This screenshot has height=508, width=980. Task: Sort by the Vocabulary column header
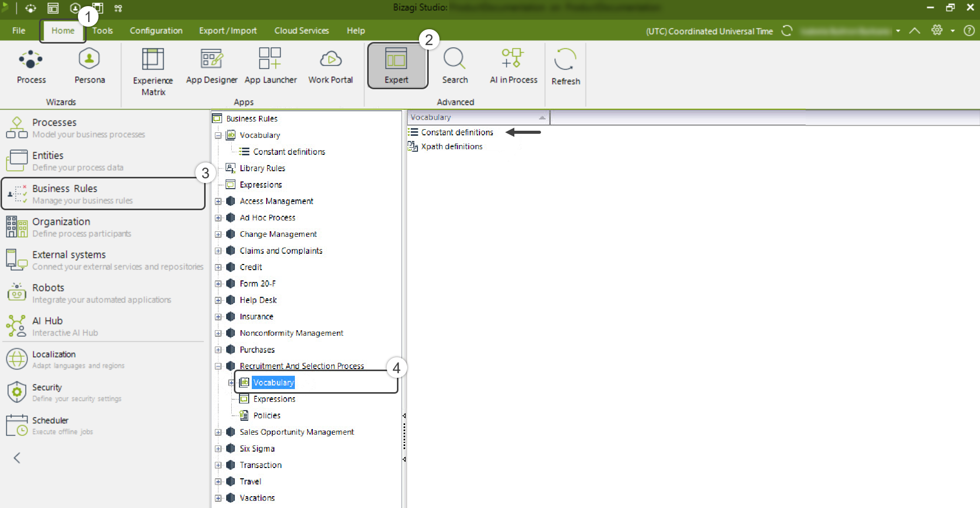click(477, 117)
